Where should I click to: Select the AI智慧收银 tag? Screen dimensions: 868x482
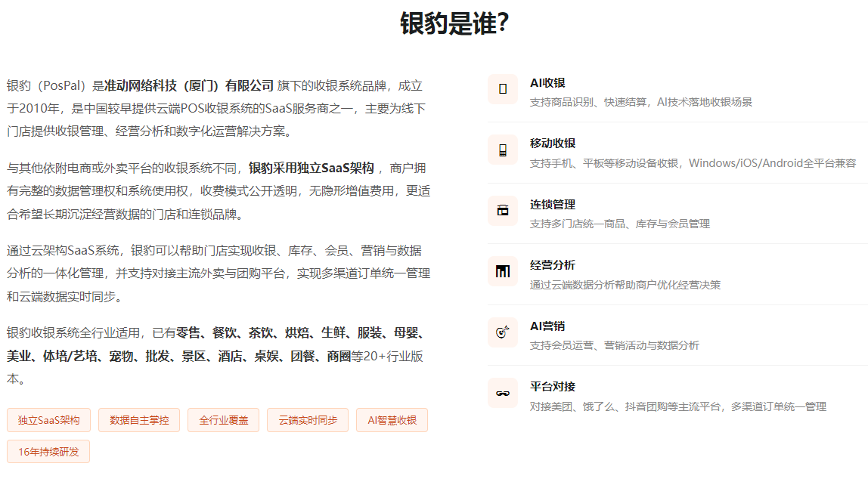(392, 420)
